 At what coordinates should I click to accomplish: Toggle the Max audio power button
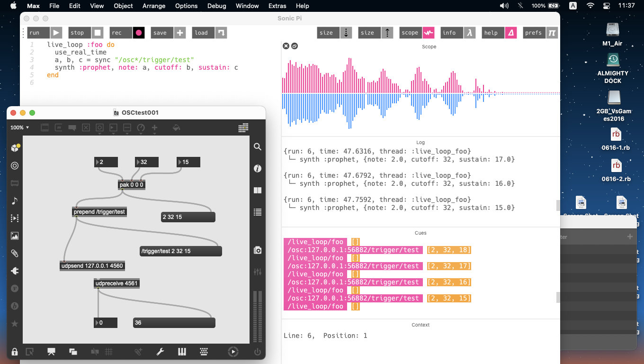[258, 352]
